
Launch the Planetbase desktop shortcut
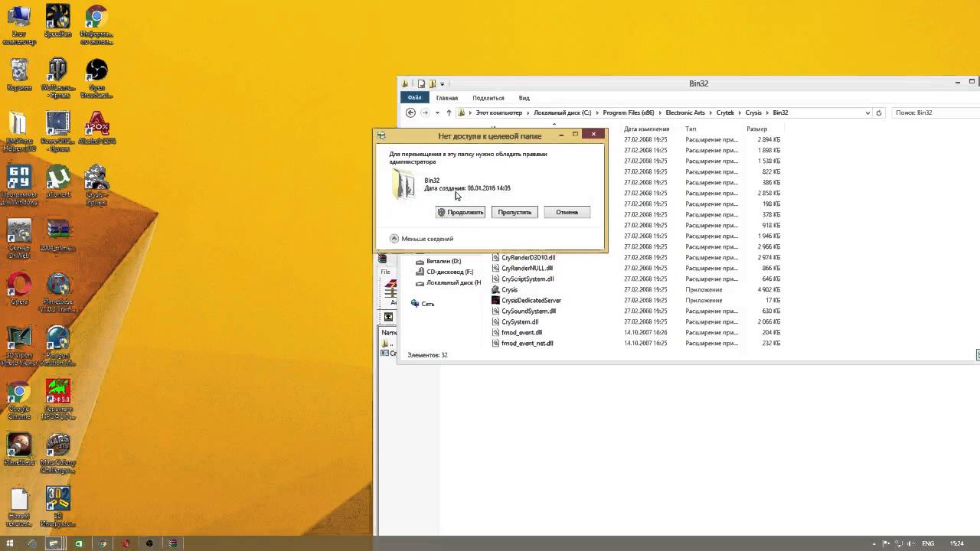coord(18,450)
